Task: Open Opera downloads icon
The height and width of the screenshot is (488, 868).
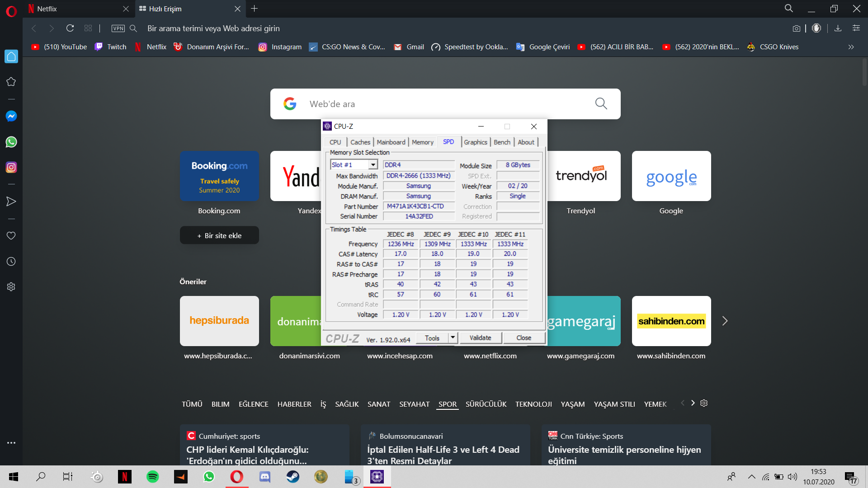Action: click(x=838, y=28)
